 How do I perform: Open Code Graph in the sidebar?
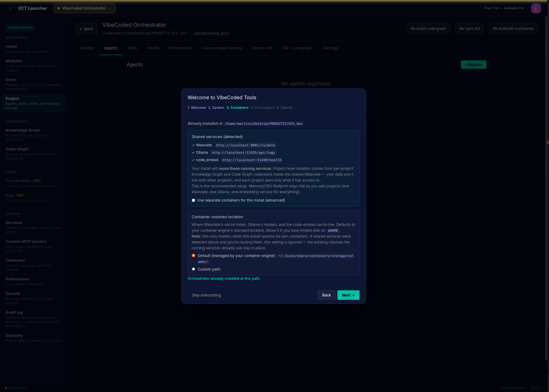(x=34, y=153)
